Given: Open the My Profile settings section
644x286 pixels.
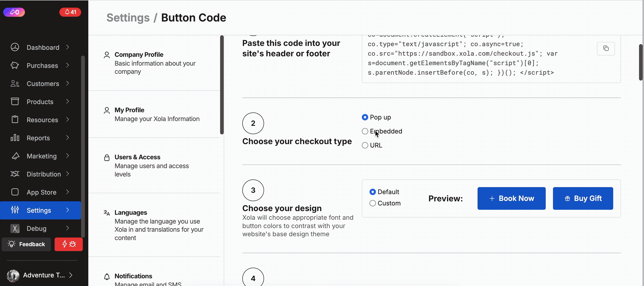Looking at the screenshot, I should [154, 114].
